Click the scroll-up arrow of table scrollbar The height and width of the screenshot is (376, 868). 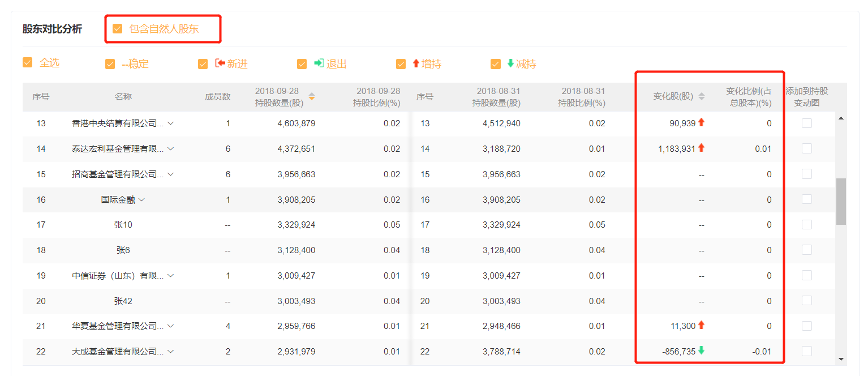pos(841,118)
